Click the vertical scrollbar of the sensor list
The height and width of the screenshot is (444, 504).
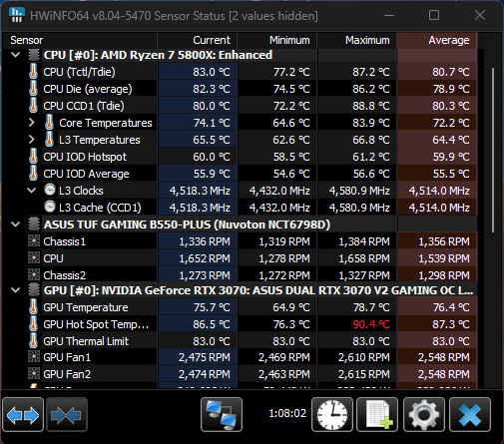[x=493, y=150]
